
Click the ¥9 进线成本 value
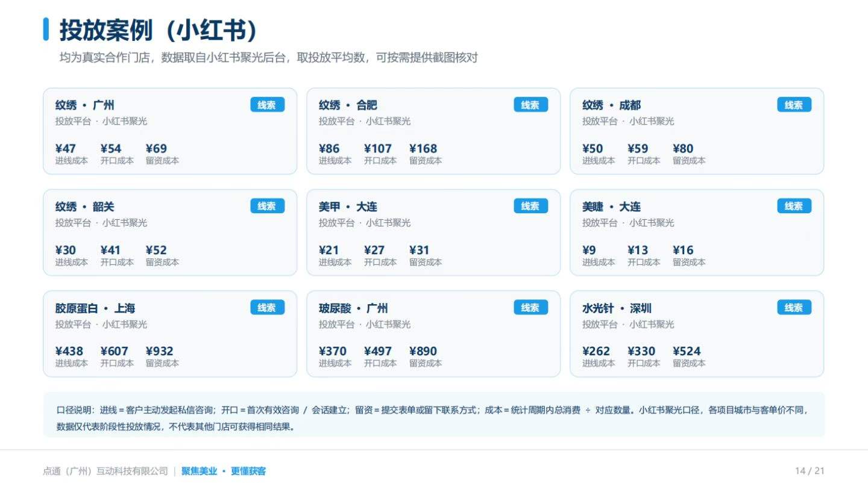[x=590, y=250]
